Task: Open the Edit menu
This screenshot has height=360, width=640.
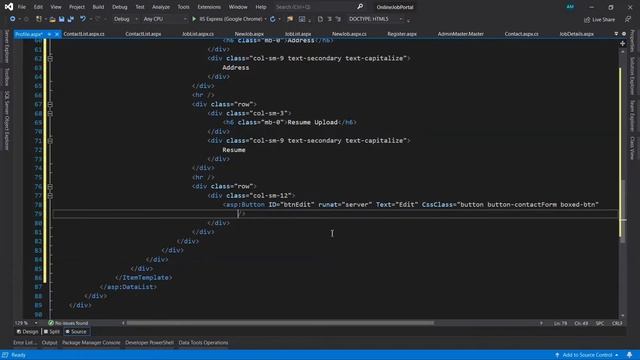Action: (38, 7)
